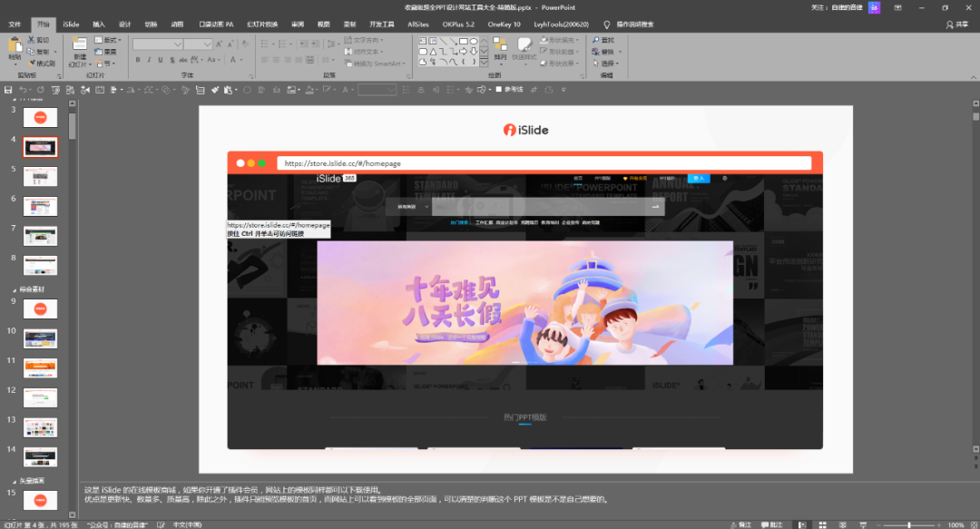Click the Reset slide (重置) button
Image resolution: width=980 pixels, height=529 pixels.
[x=105, y=52]
